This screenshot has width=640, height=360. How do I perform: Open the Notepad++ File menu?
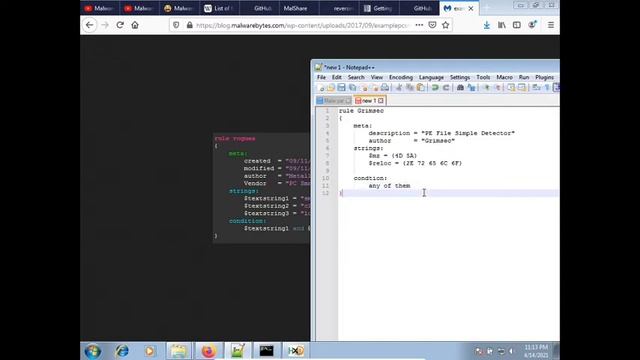(321, 77)
